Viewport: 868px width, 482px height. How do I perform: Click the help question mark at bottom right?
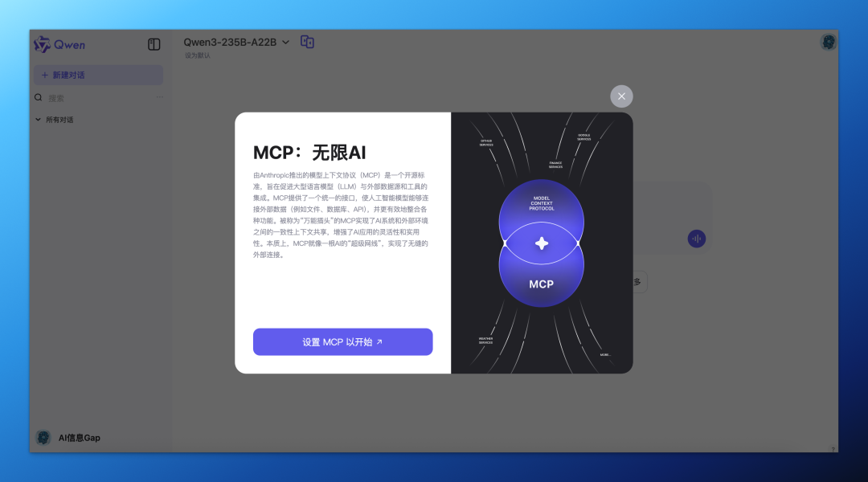(x=833, y=449)
